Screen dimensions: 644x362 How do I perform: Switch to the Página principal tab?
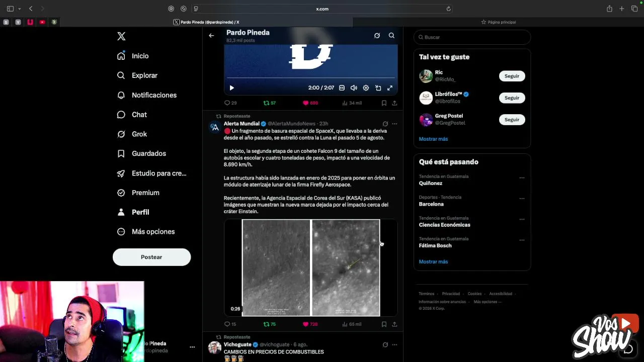498,22
